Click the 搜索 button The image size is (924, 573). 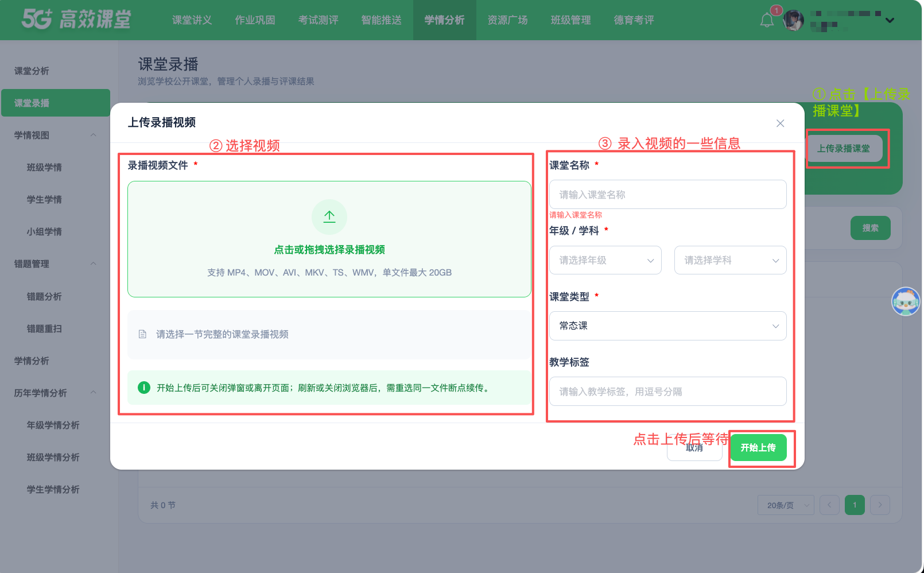(871, 228)
